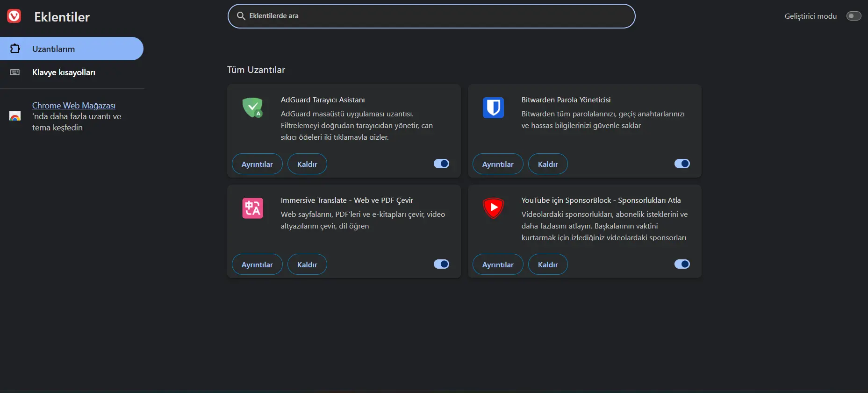Image resolution: width=868 pixels, height=393 pixels.
Task: Select the Uzantılarım sidebar tab
Action: coord(72,49)
